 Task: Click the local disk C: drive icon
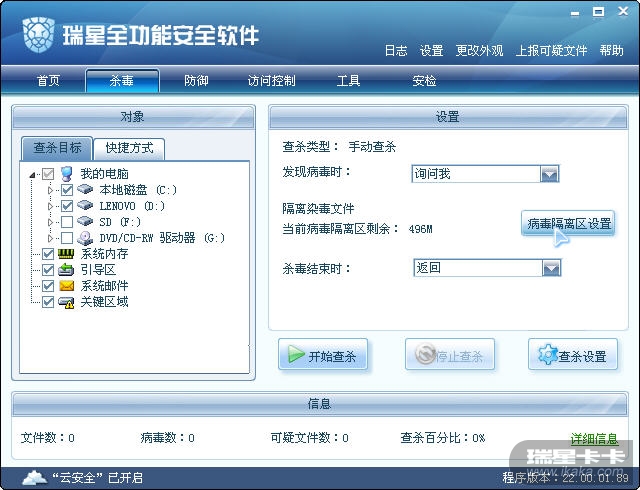coord(85,189)
